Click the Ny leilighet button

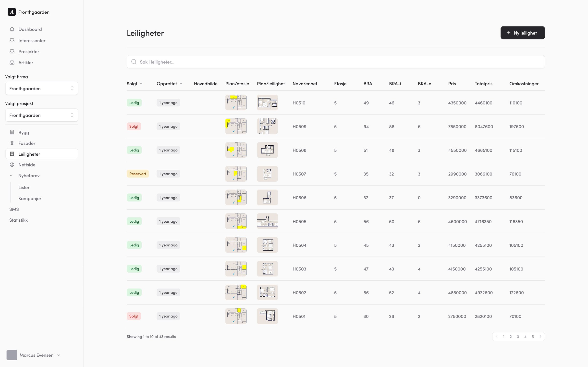click(x=523, y=33)
